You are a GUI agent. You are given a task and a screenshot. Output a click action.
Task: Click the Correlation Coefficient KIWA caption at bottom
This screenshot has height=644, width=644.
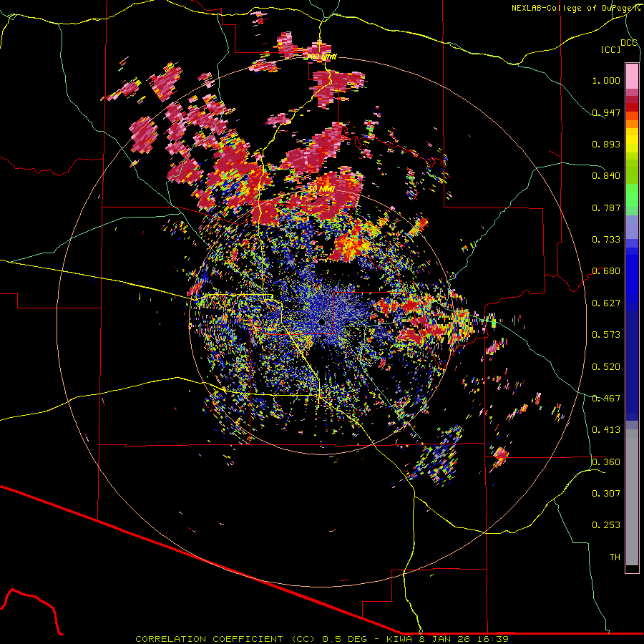pos(322,639)
